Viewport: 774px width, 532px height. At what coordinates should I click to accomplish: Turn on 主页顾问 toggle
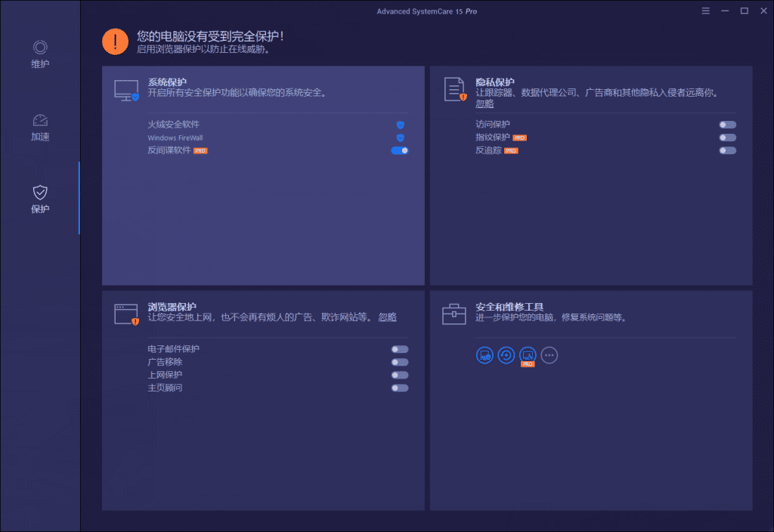[x=400, y=388]
